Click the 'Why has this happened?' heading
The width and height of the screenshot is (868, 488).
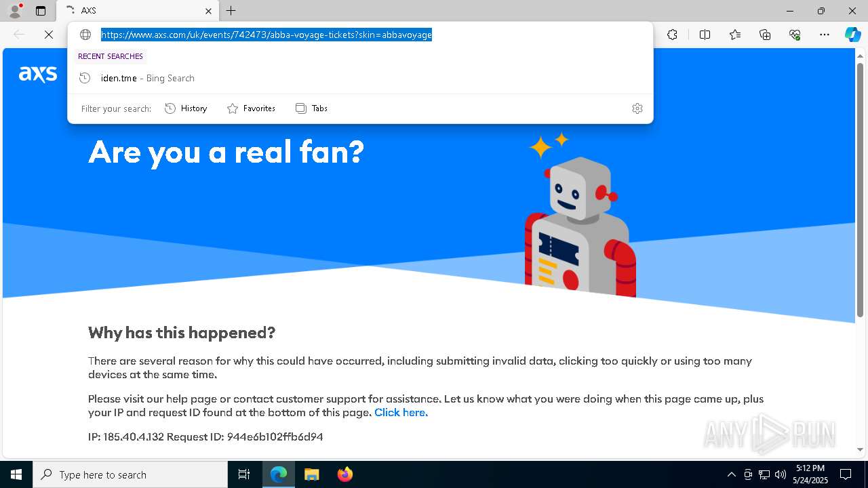coord(182,333)
